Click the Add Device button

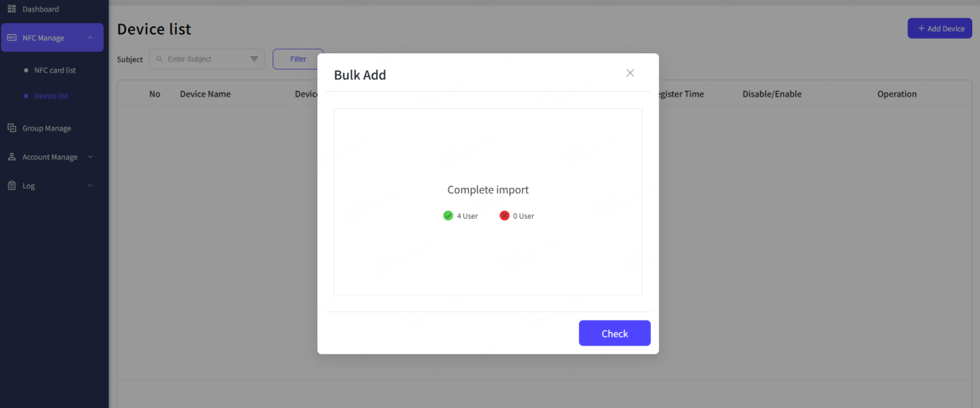coord(939,29)
